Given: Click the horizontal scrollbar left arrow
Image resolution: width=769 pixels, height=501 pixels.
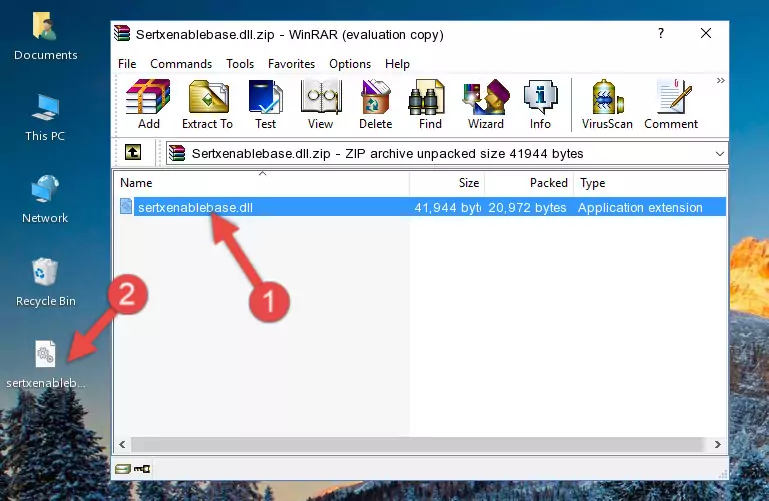Looking at the screenshot, I should (x=122, y=445).
